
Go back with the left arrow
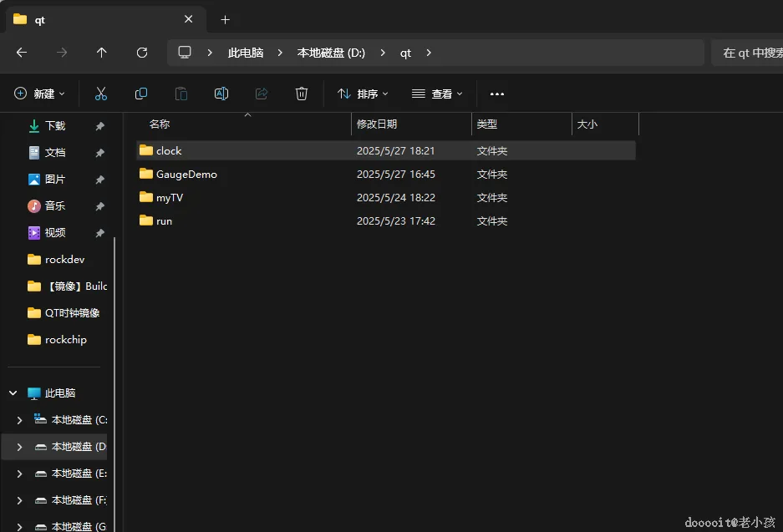22,53
